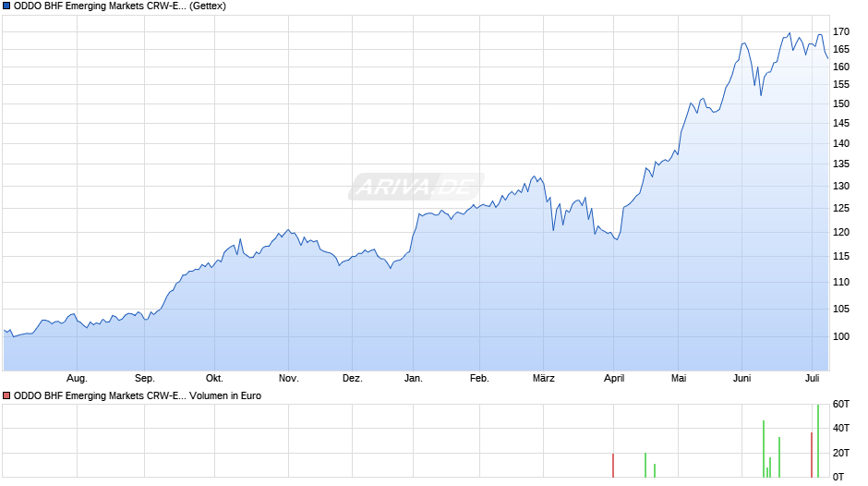
Task: Click the 155 price axis value
Action: coord(841,85)
